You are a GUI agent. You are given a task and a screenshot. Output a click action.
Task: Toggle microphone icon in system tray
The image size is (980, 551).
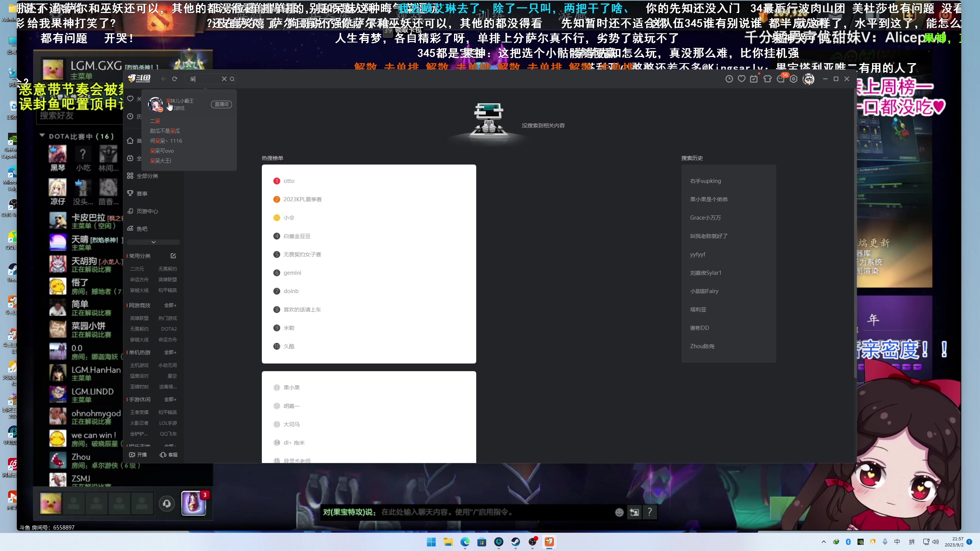point(885,542)
